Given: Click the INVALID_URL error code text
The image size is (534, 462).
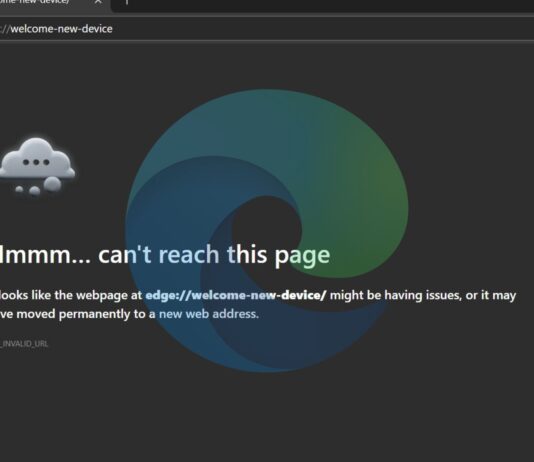Looking at the screenshot, I should tap(24, 344).
